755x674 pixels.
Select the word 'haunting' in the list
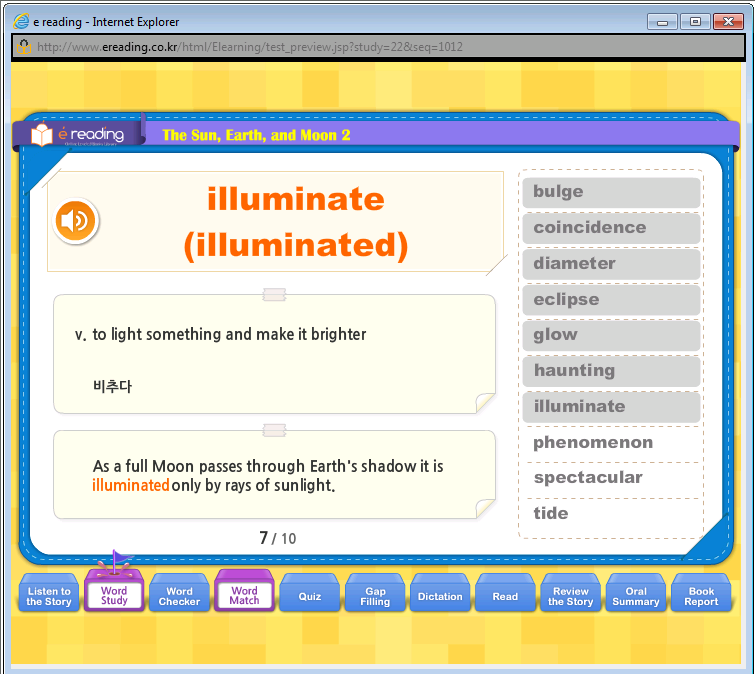click(611, 371)
